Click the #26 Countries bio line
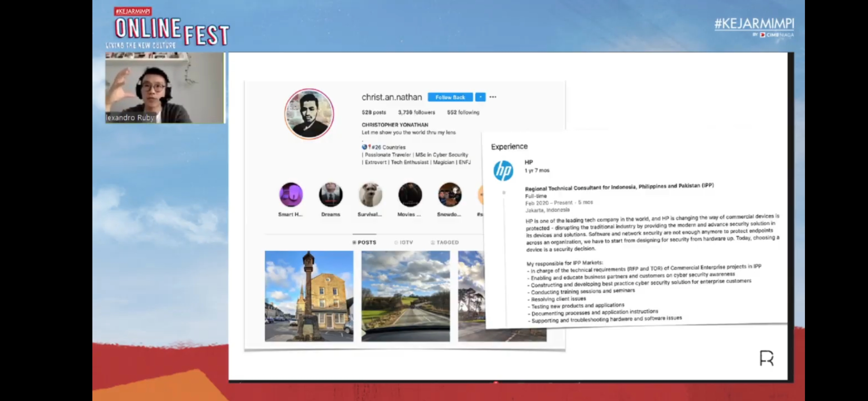 pyautogui.click(x=384, y=147)
